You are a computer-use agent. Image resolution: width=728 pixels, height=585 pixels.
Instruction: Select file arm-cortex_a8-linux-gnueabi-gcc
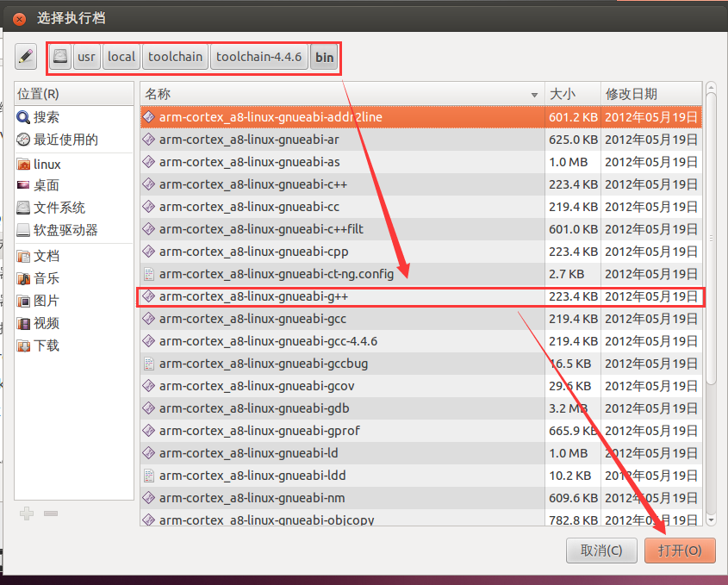click(x=421, y=319)
